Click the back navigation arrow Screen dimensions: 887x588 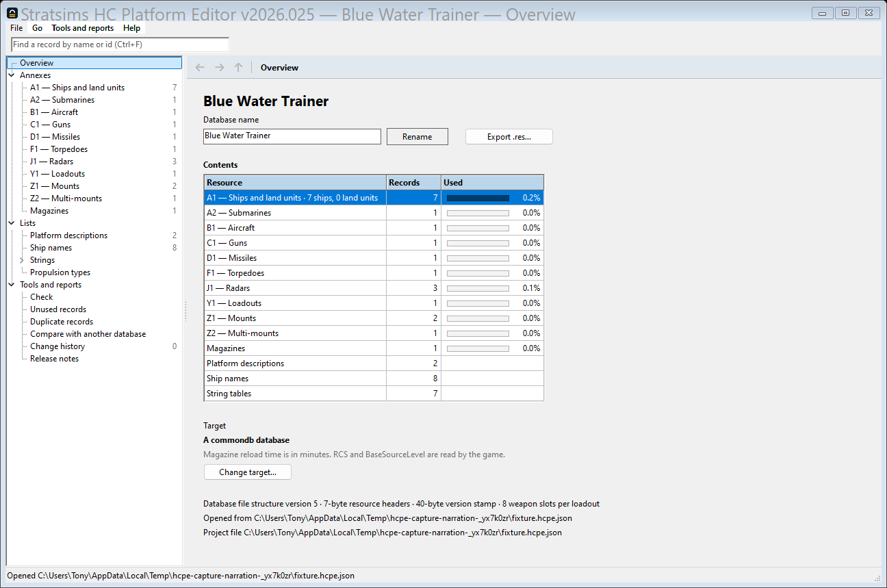point(200,67)
